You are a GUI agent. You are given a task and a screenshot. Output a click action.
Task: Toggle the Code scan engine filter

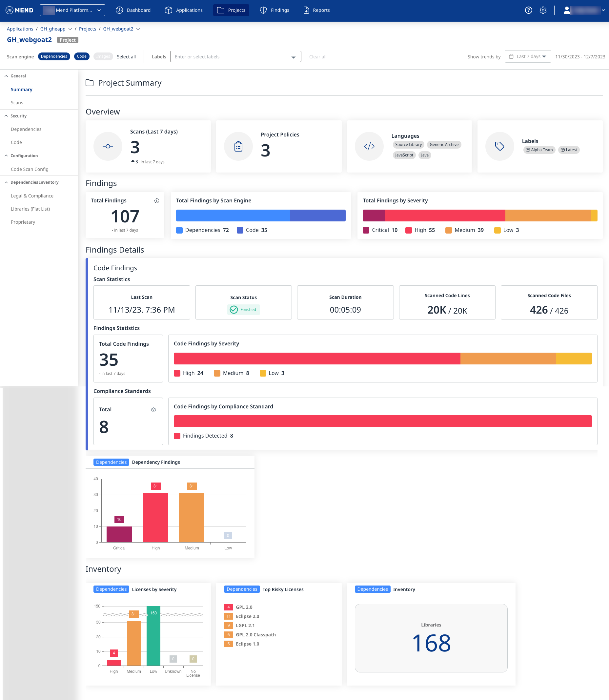click(x=82, y=56)
